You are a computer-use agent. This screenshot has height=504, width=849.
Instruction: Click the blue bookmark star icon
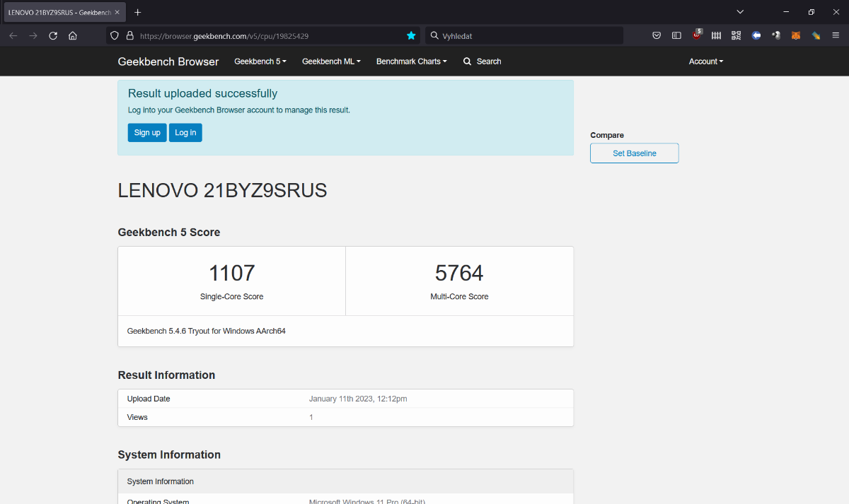tap(411, 35)
